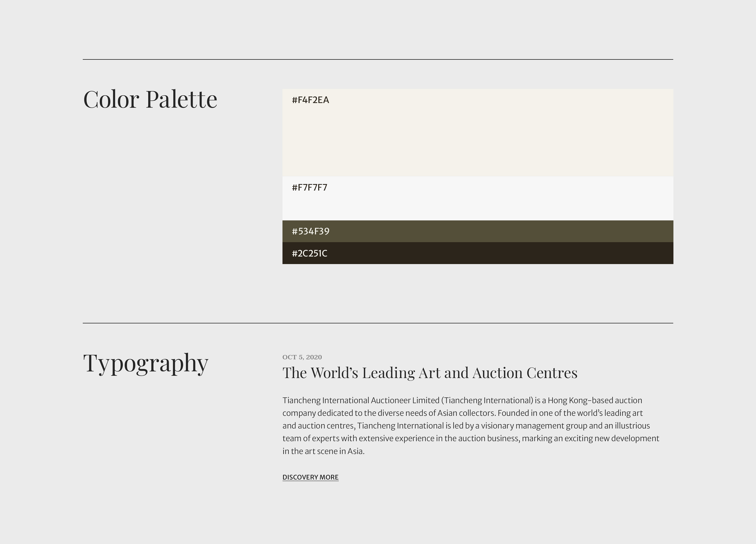
Task: Click the Color Palette heading
Action: [x=150, y=99]
